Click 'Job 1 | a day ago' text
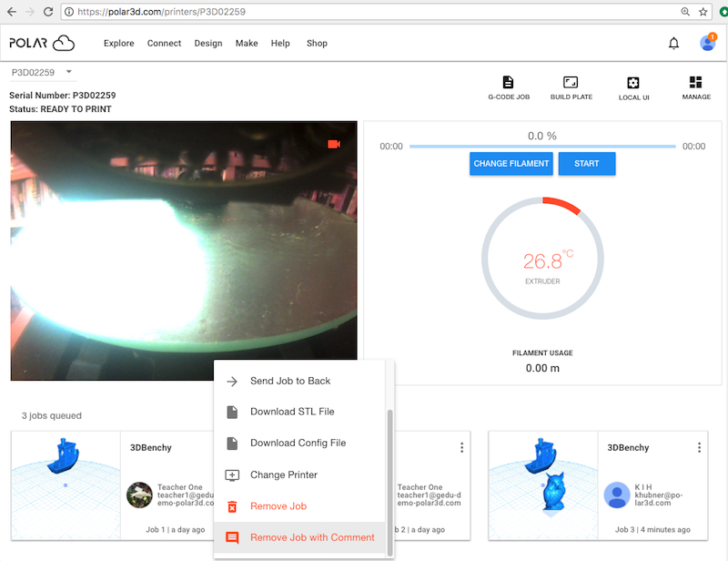Screen dimensions: 728x561 tap(175, 529)
